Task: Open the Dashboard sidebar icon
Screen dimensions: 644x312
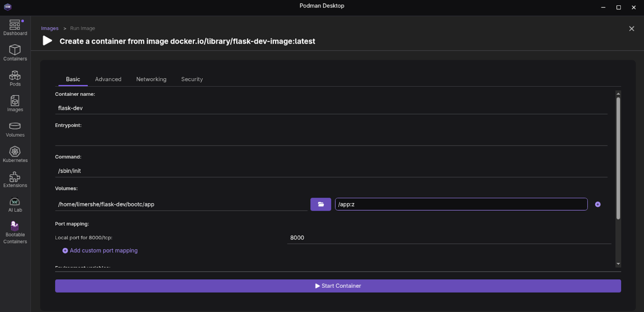Action: (15, 27)
